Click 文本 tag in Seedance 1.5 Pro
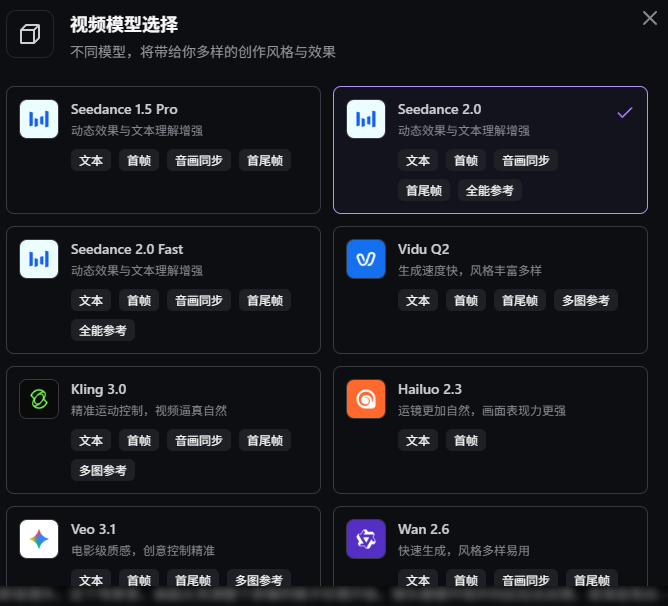The height and width of the screenshot is (606, 668). click(x=91, y=160)
